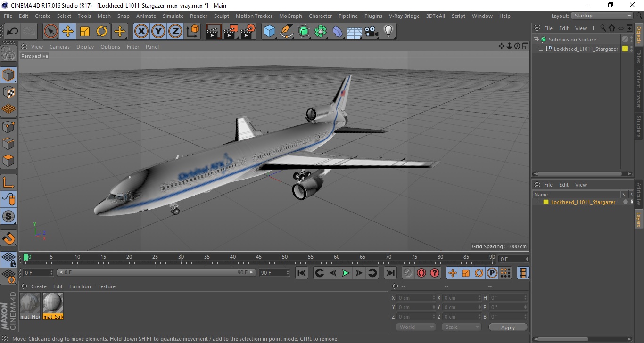
Task: Open the V-Ray Bridge menu
Action: 404,16
